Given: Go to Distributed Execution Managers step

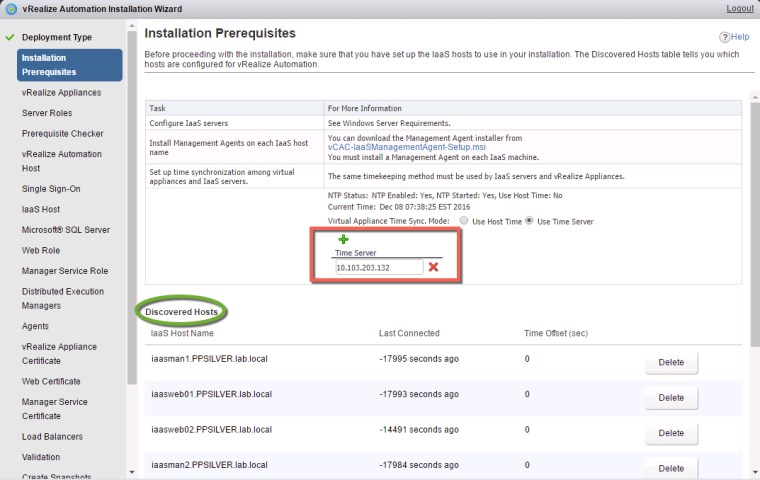Looking at the screenshot, I should 63,299.
